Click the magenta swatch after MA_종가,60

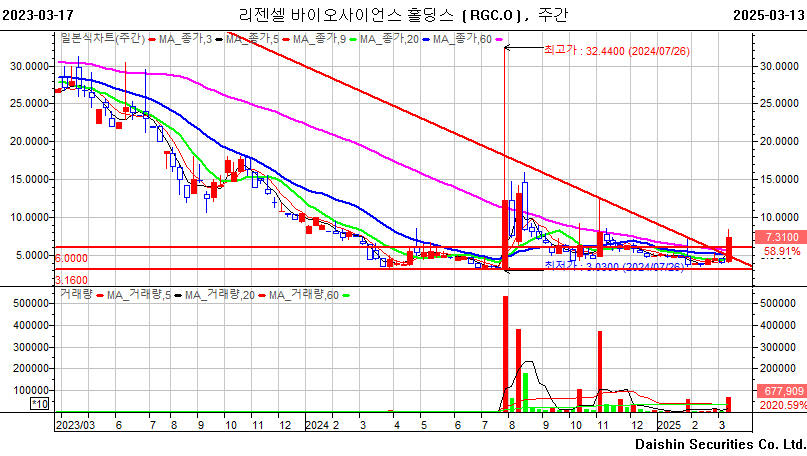[499, 40]
